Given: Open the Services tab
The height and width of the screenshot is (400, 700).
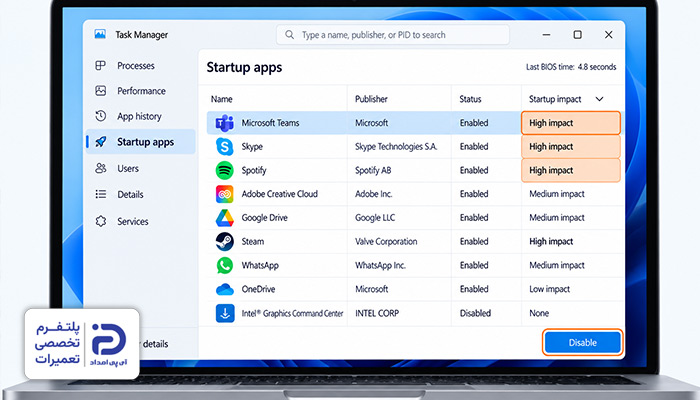Looking at the screenshot, I should [141, 221].
